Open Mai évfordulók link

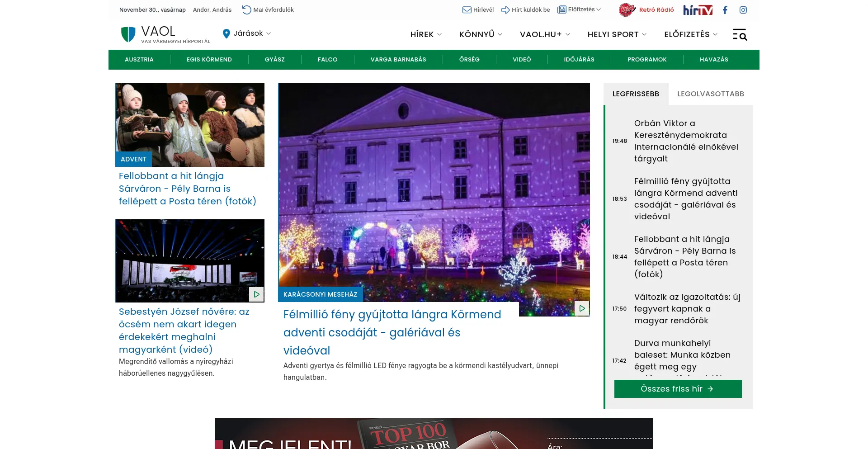269,10
